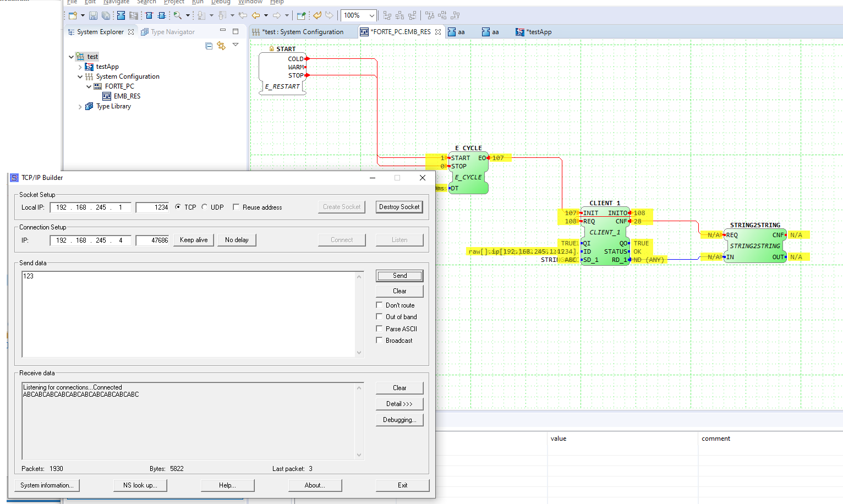Click the Forward arrow toolbar icon

[x=277, y=15]
